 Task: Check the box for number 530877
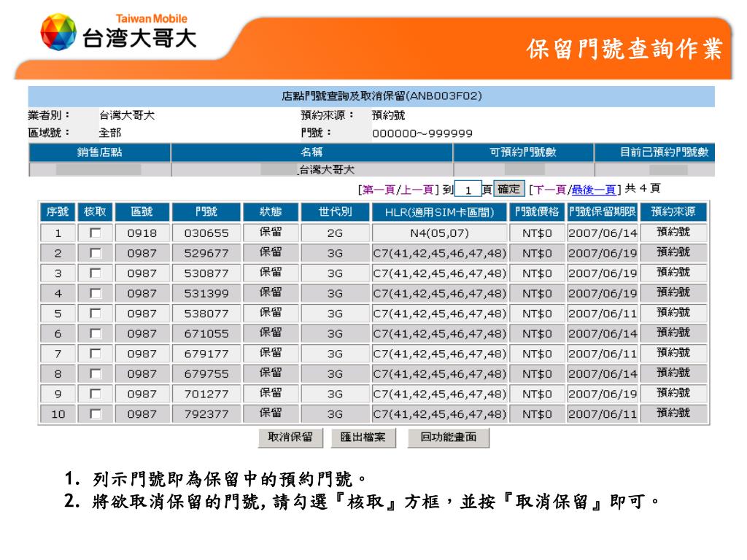(x=96, y=273)
